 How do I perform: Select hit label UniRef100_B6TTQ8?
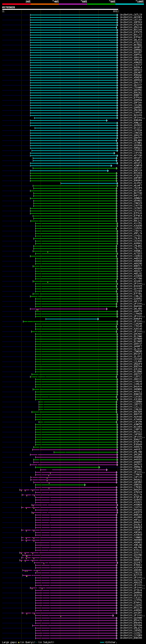131,193
